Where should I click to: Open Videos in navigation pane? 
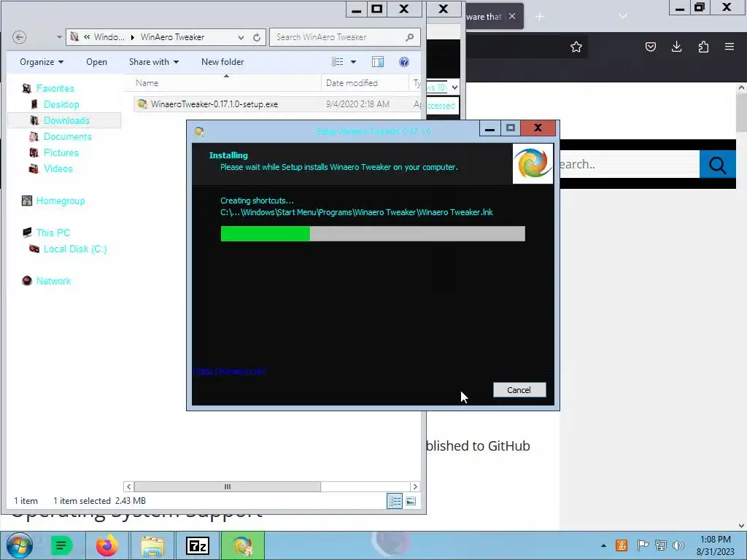58,168
